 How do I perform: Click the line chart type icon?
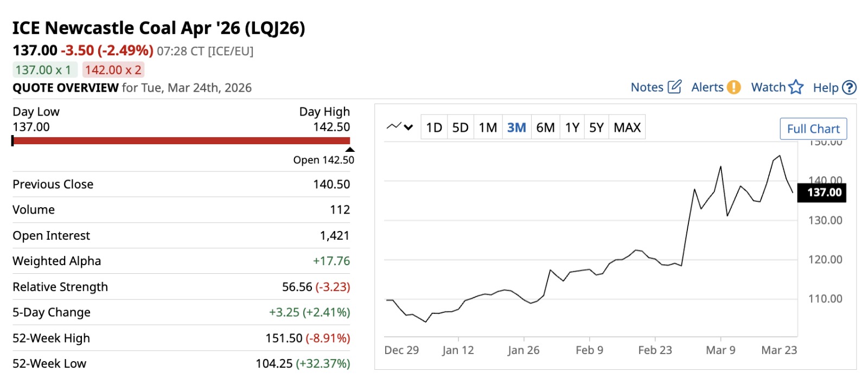pyautogui.click(x=394, y=127)
